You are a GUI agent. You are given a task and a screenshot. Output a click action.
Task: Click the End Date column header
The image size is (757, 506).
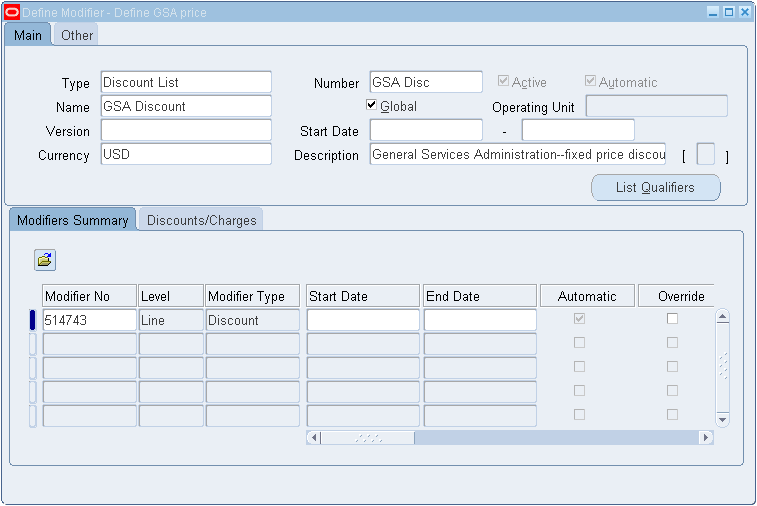point(480,296)
